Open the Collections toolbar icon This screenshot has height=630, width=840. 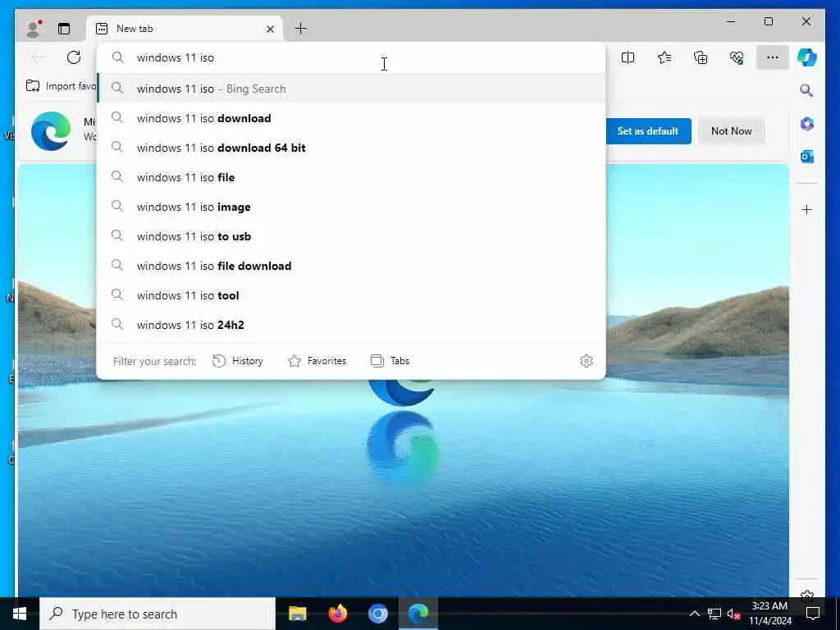click(701, 57)
